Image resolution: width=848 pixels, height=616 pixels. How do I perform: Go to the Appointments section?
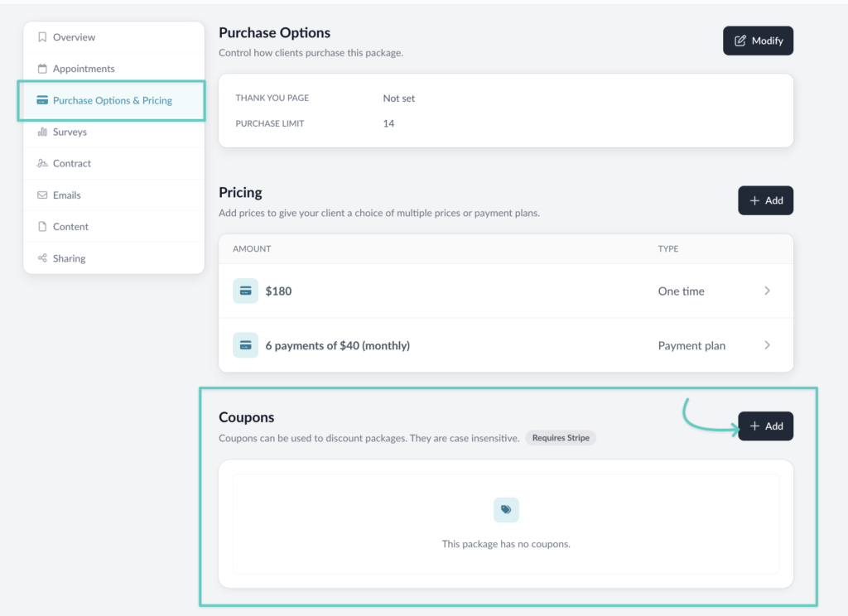84,69
